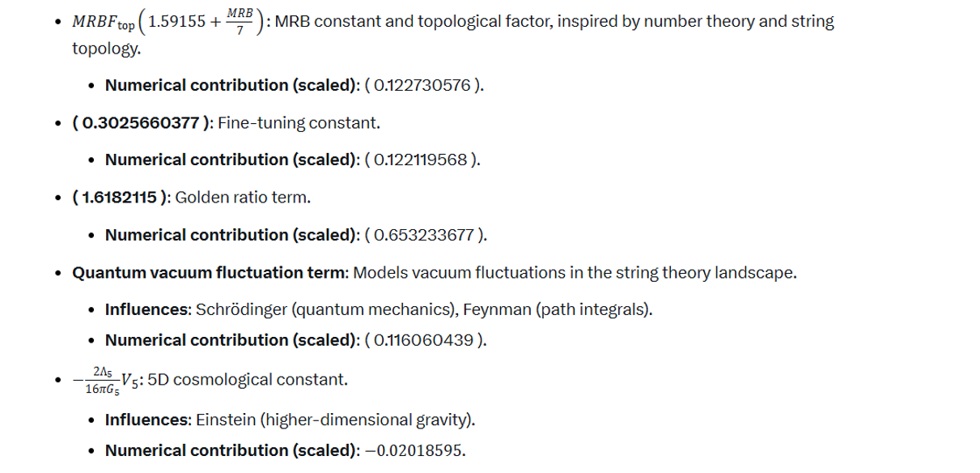
Task: Click the text 'Golden ratio term'
Action: pyautogui.click(x=240, y=198)
